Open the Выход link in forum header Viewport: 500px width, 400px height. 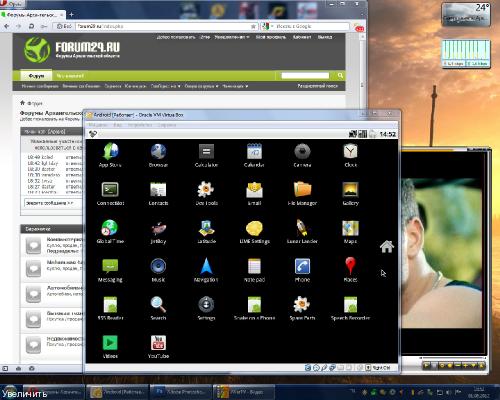pyautogui.click(x=325, y=37)
